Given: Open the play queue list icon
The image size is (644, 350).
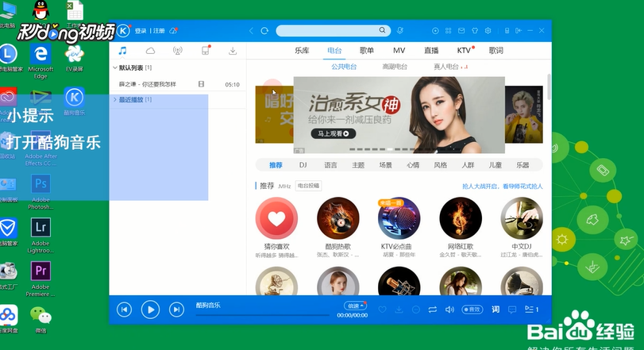Looking at the screenshot, I should coord(531,310).
